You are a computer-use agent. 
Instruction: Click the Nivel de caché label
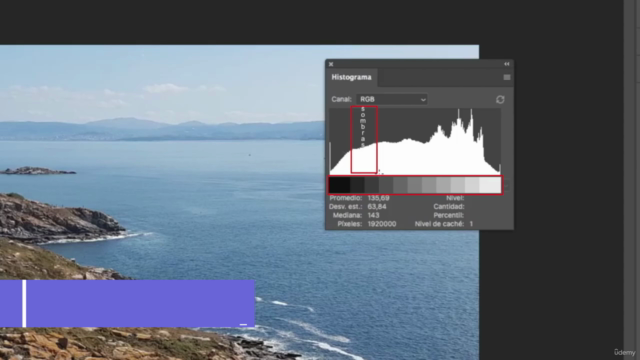click(439, 224)
